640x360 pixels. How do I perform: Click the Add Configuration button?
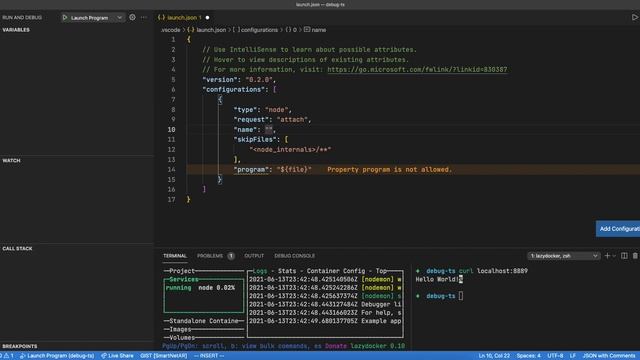pyautogui.click(x=618, y=229)
